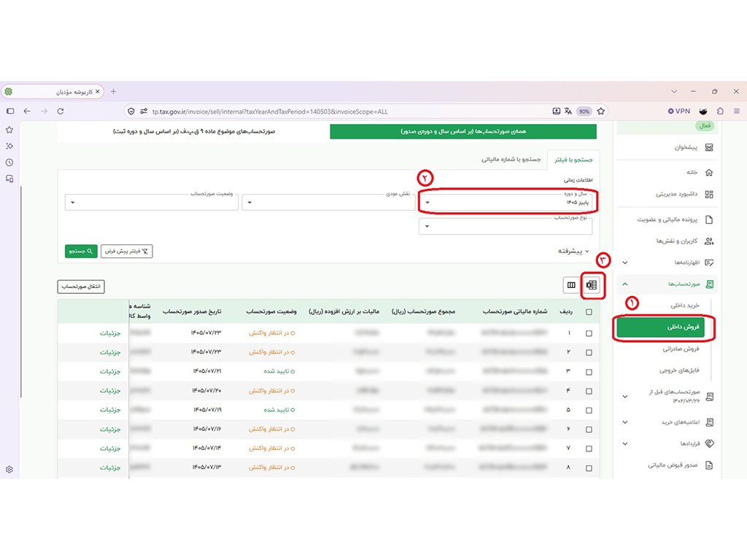
Task: Select the جستجو با فیلتر tab
Action: (x=573, y=160)
